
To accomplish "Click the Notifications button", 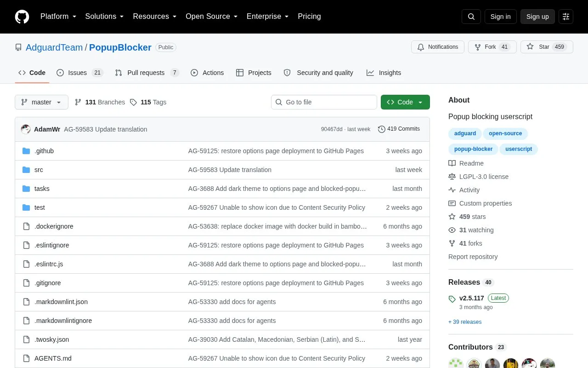I will coord(438,47).
